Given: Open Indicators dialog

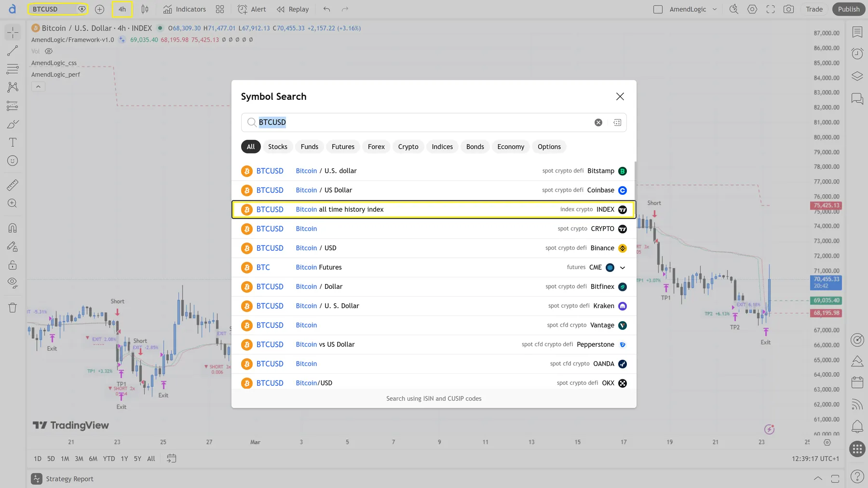Looking at the screenshot, I should [x=185, y=9].
